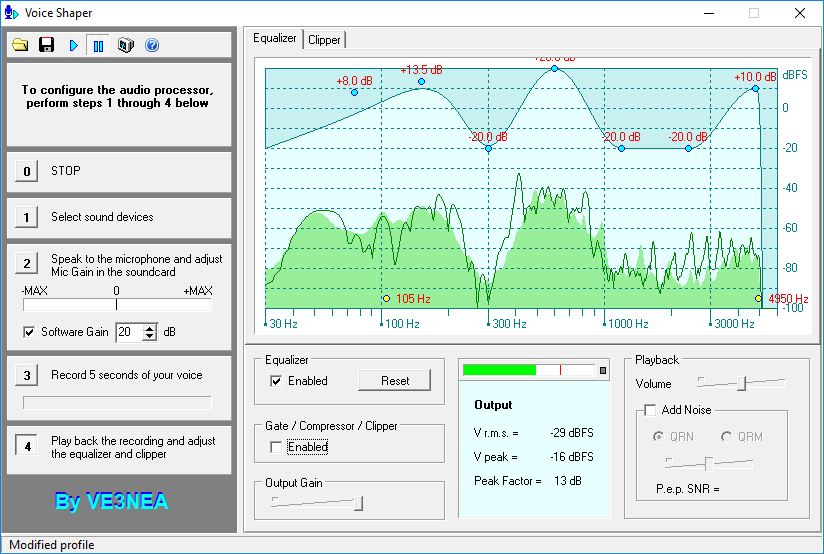
Task: Click the 105 Hz low cutoff marker
Action: click(386, 299)
